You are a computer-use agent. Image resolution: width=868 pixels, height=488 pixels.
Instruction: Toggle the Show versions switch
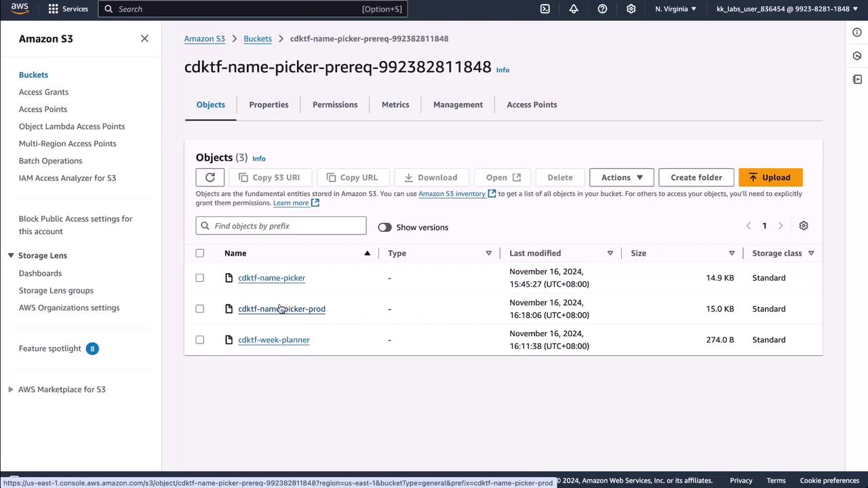click(384, 227)
